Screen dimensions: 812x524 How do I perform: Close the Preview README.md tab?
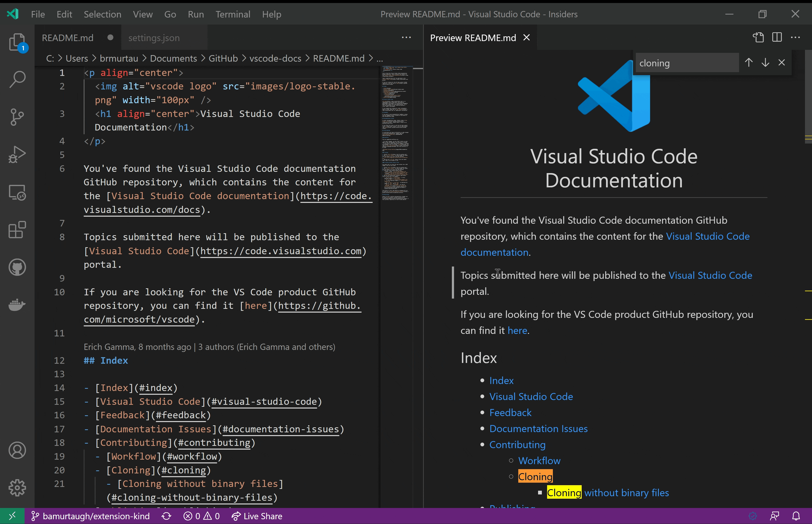pyautogui.click(x=526, y=37)
